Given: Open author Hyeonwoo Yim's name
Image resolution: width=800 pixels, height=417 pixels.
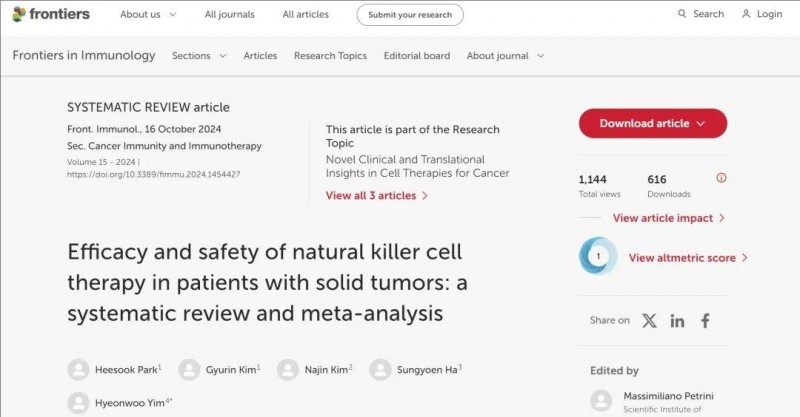Looking at the screenshot, I should point(130,403).
